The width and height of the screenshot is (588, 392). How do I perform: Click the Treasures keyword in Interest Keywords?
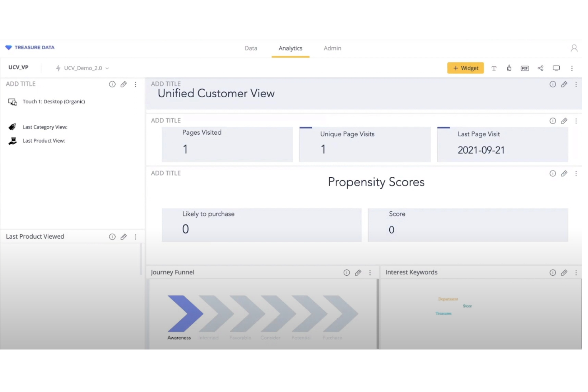[443, 313]
